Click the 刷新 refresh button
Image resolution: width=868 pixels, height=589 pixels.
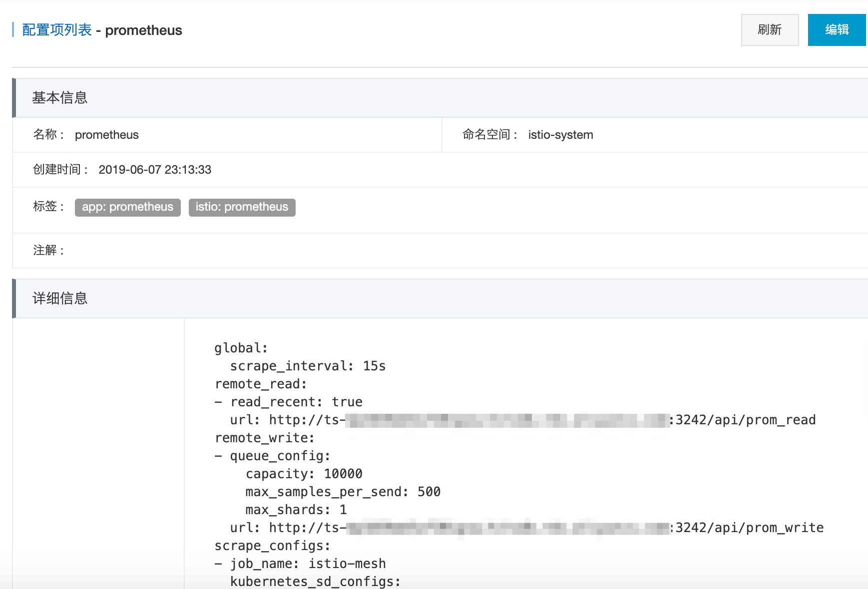[x=770, y=30]
